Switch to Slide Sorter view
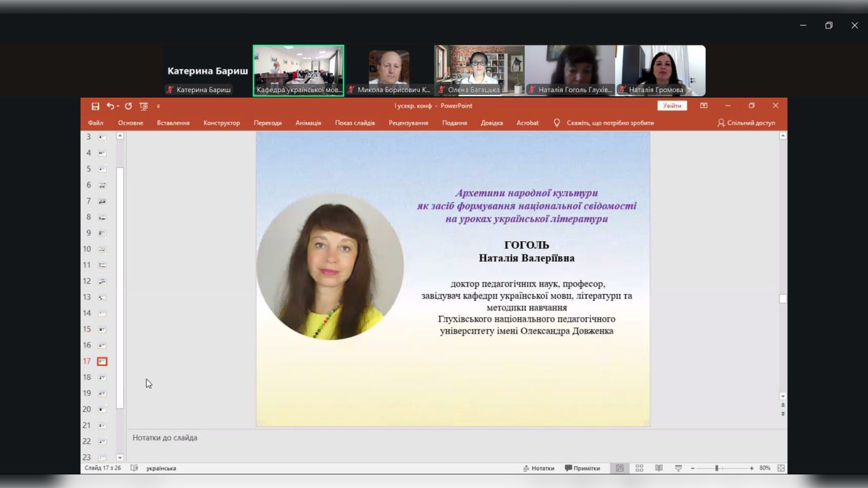This screenshot has height=488, width=868. (639, 468)
